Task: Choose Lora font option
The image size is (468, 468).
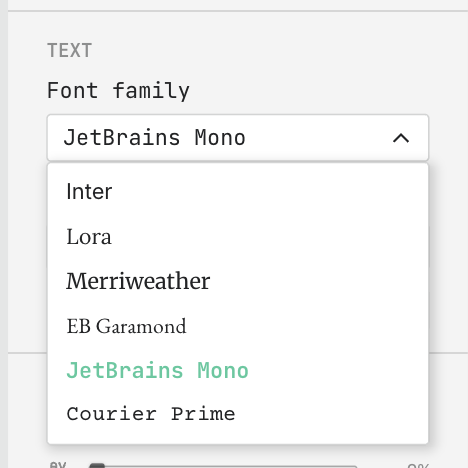Action: pyautogui.click(x=238, y=236)
